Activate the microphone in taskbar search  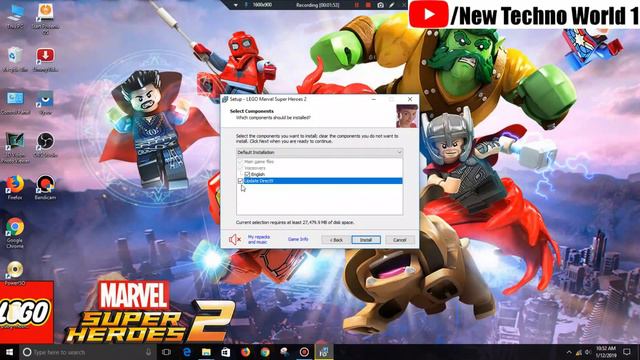[148, 352]
